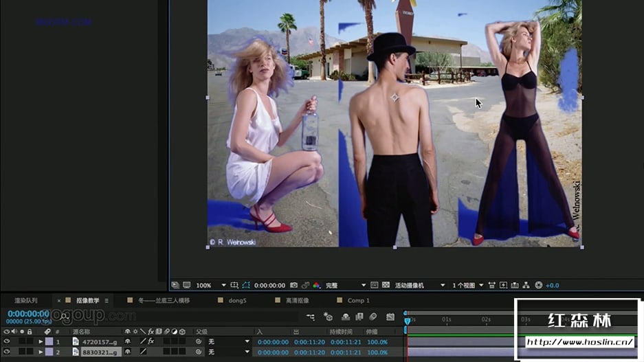
Task: Click the timeline layer search magnifier icon
Action: click(x=65, y=316)
